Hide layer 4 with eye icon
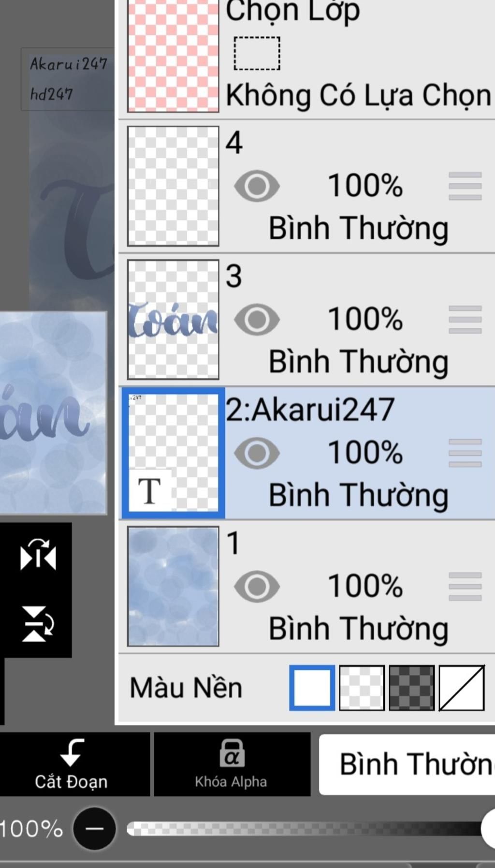The height and width of the screenshot is (868, 495). [x=257, y=186]
